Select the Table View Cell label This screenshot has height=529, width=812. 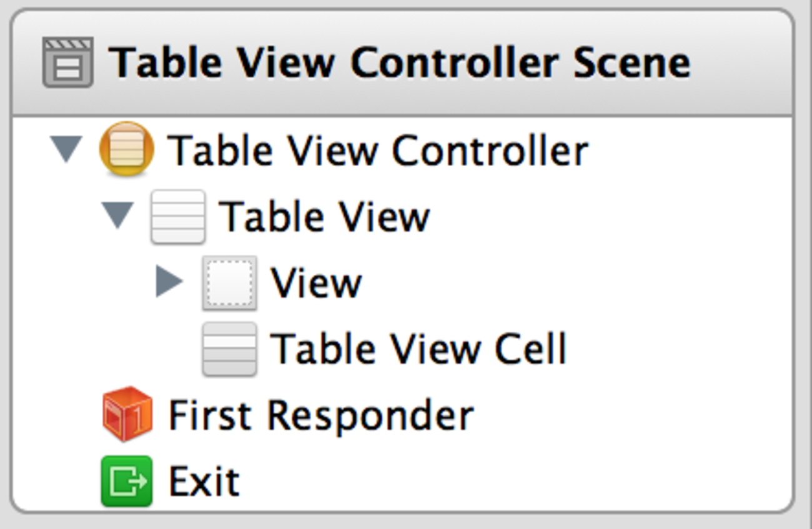pos(418,349)
